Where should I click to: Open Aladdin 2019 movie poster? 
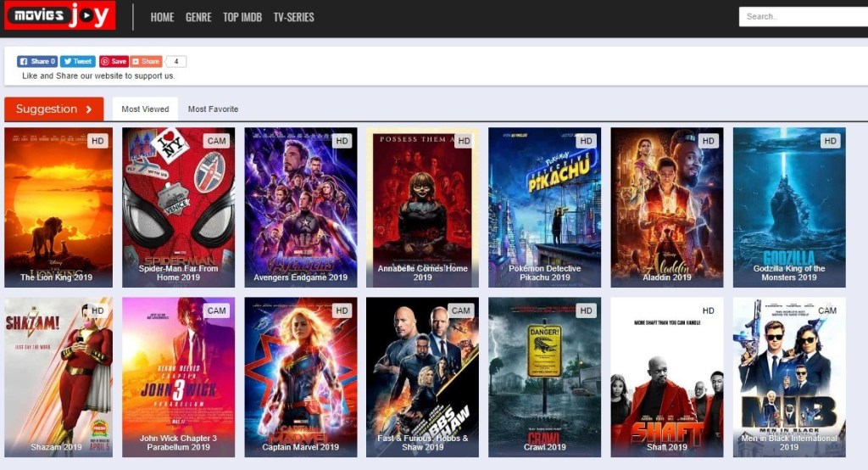pyautogui.click(x=666, y=207)
